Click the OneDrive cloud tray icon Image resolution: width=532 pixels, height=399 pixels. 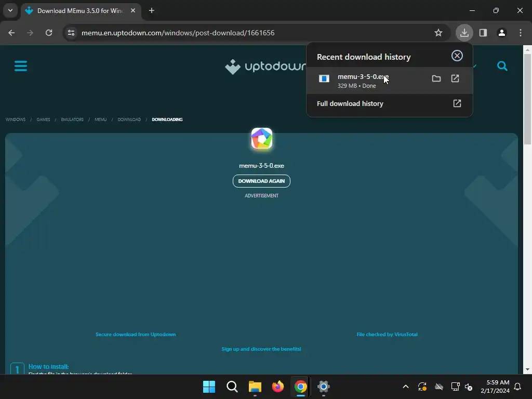coord(439,387)
